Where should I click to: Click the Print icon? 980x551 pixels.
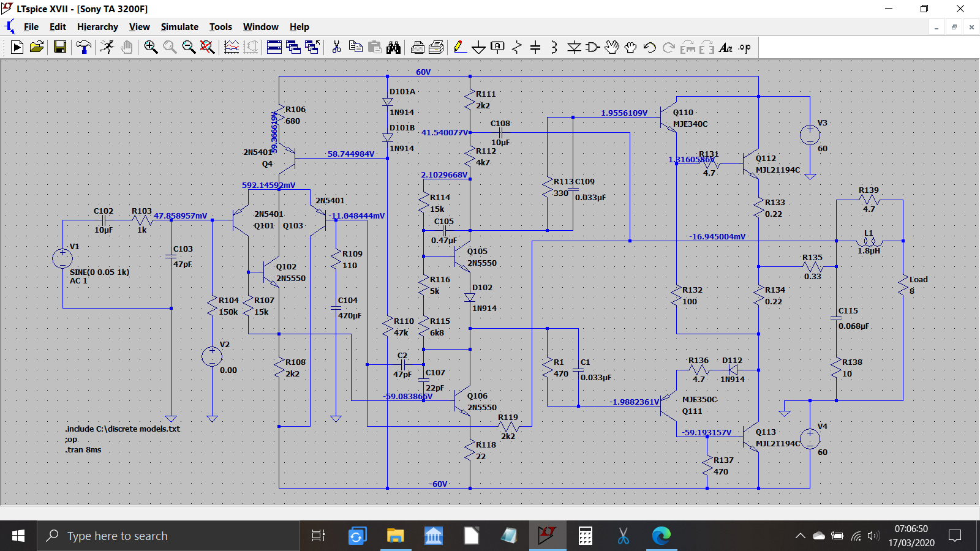coord(418,47)
